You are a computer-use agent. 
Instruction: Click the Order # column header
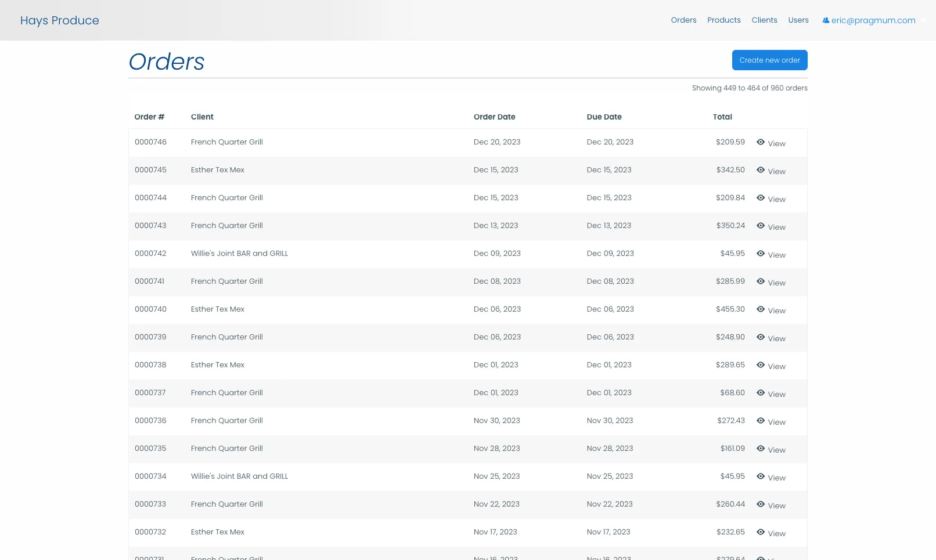point(149,117)
